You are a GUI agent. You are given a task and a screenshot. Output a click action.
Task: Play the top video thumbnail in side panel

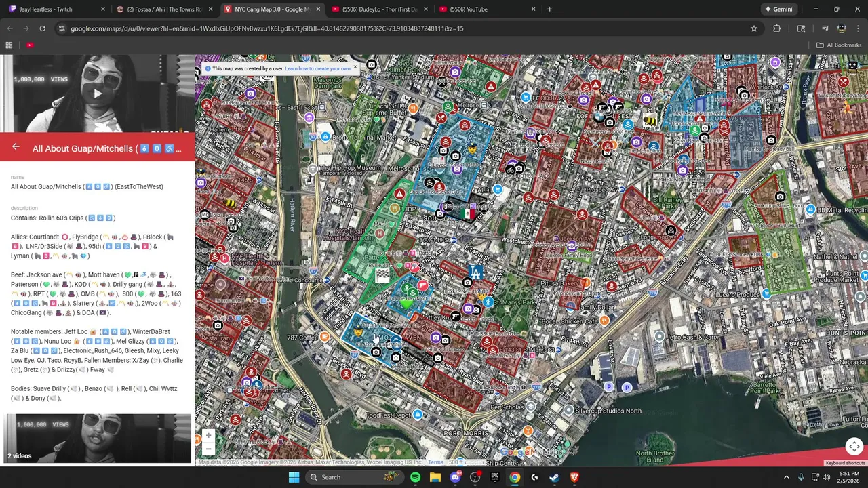(x=97, y=94)
